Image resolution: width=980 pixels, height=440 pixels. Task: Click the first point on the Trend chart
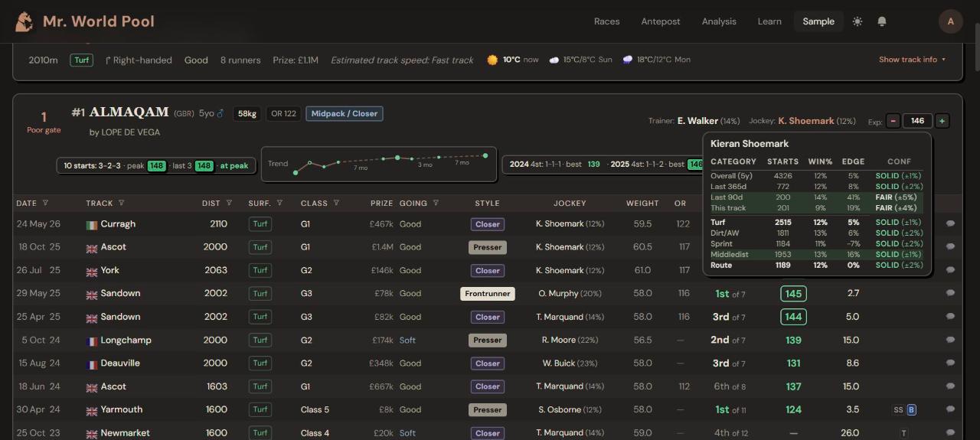click(296, 173)
